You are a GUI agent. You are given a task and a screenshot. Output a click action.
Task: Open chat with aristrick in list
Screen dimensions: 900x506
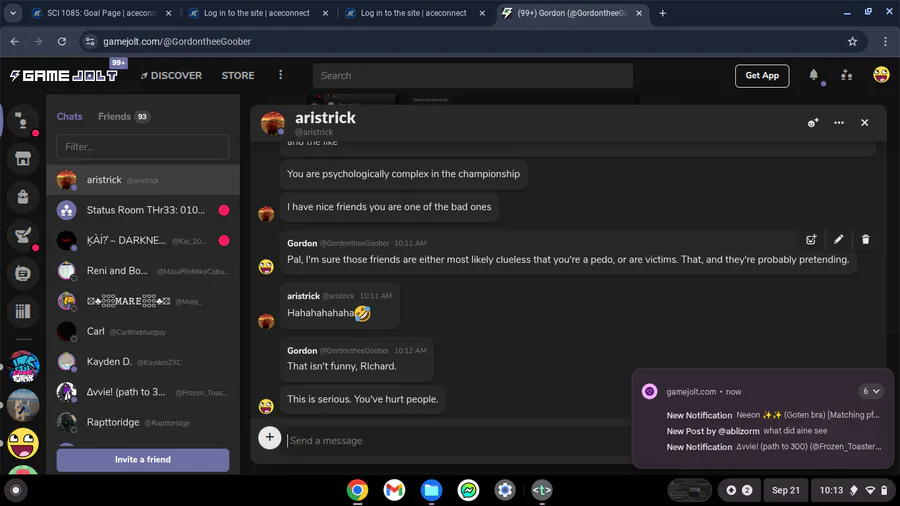click(142, 180)
